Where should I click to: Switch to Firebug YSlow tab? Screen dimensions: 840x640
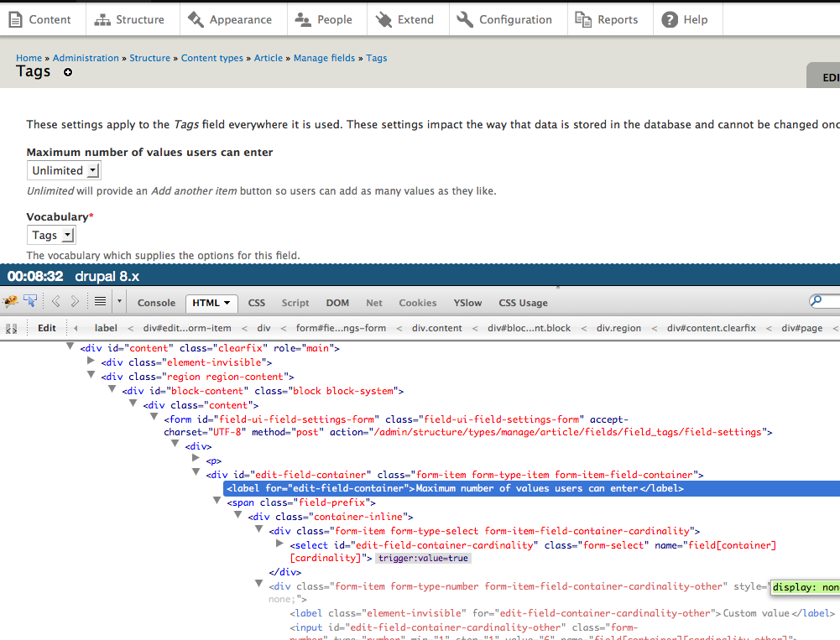click(x=467, y=303)
